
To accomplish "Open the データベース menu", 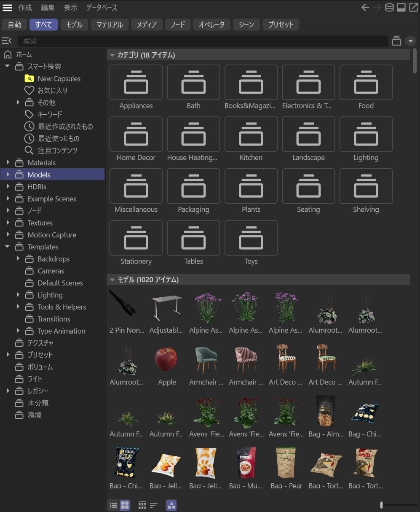I will coord(102,8).
